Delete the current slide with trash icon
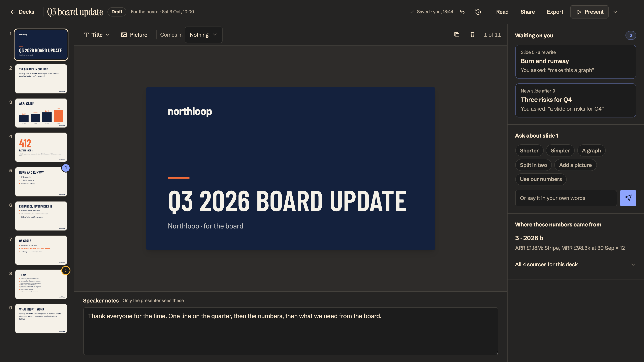 pyautogui.click(x=472, y=35)
